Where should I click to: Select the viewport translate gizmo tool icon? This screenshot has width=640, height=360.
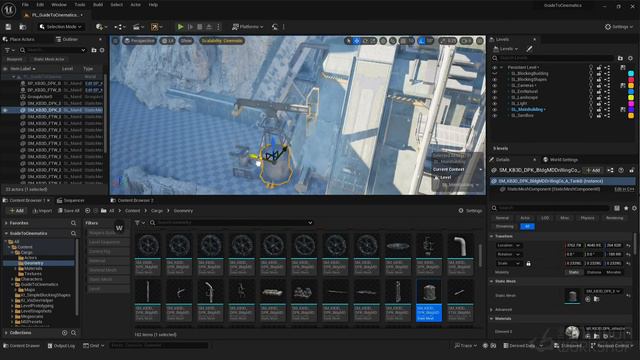tap(357, 41)
